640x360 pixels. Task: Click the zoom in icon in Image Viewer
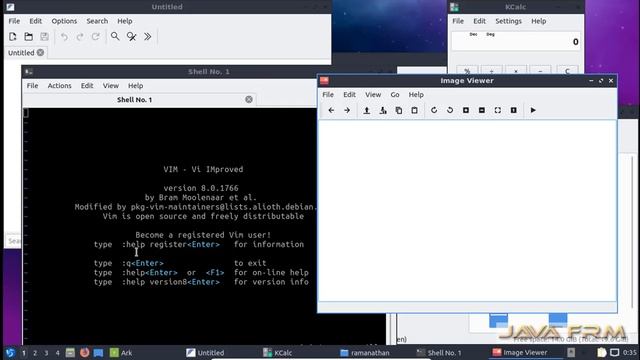pyautogui.click(x=466, y=110)
